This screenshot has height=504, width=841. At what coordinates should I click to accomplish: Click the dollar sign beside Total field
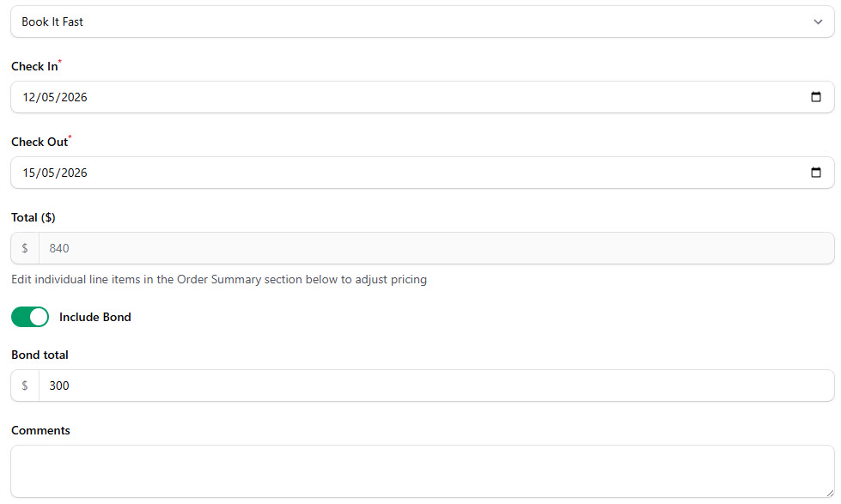click(x=25, y=248)
